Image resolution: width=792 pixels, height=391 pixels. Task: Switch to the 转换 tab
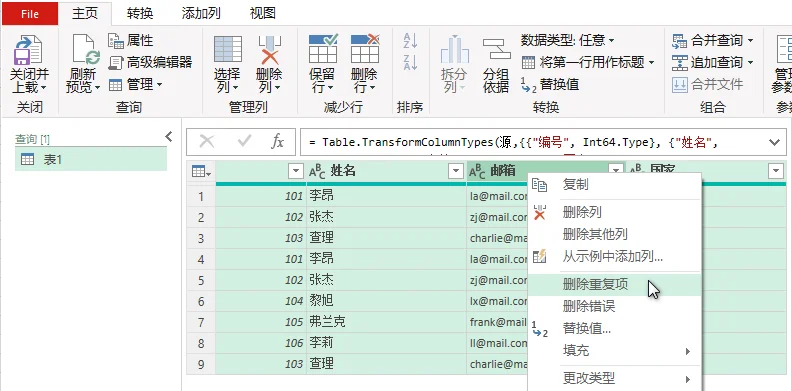point(140,14)
